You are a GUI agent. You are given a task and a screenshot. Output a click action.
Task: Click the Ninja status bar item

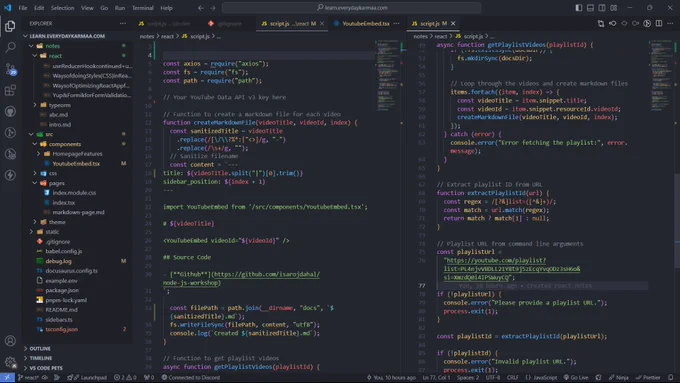point(618,377)
